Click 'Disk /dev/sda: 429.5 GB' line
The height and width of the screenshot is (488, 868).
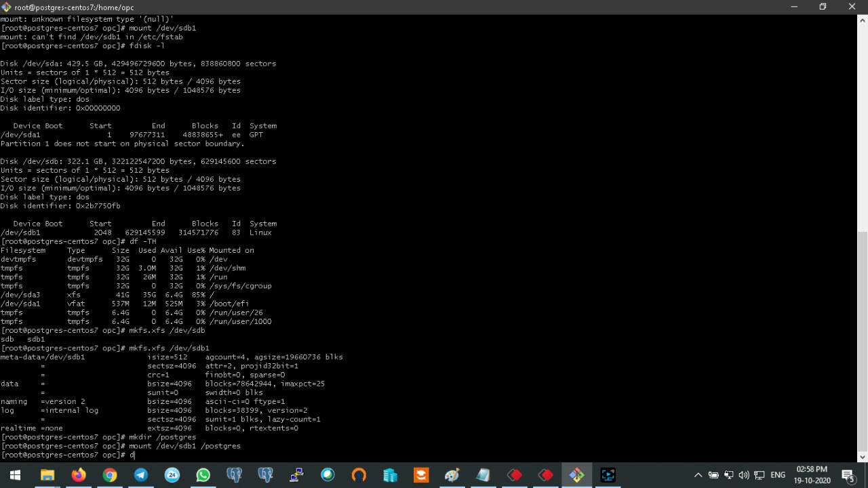pos(138,64)
